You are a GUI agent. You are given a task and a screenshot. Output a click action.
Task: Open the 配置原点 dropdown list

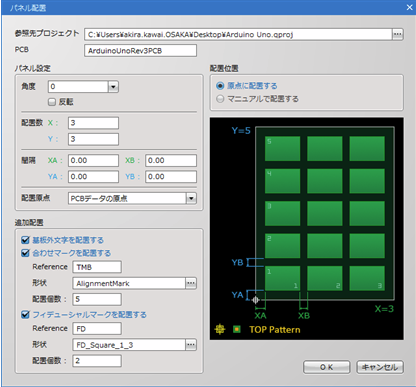191,199
